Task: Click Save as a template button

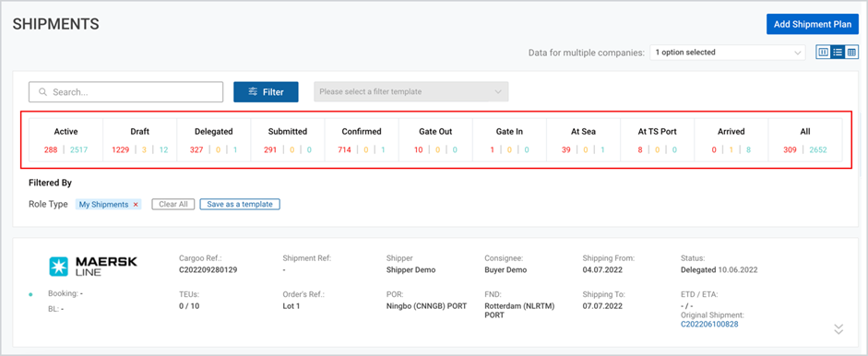Action: pos(240,205)
